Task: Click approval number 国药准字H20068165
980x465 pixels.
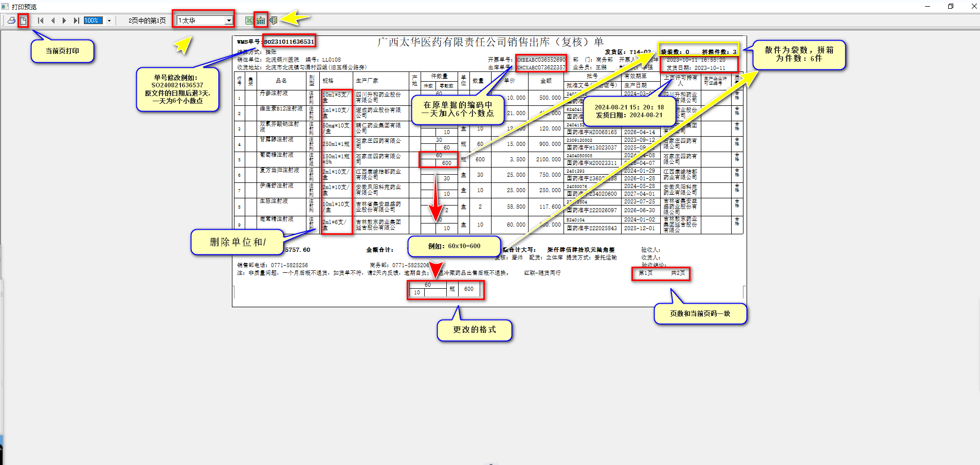Action: 592,133
